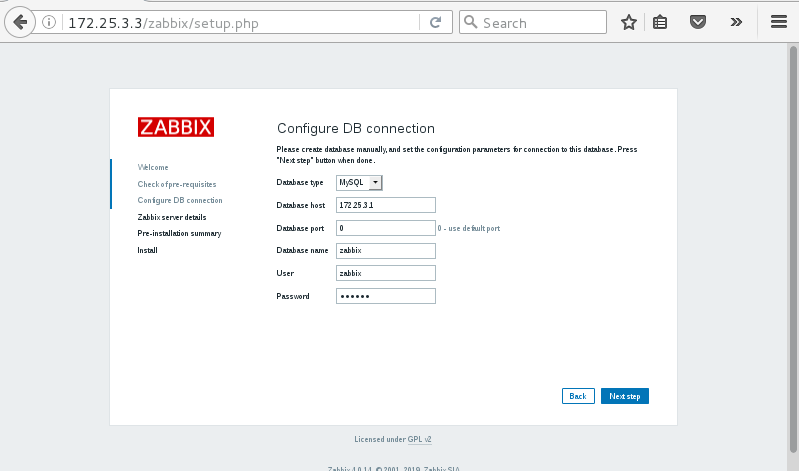Open the GPL v2 license link

click(x=419, y=439)
